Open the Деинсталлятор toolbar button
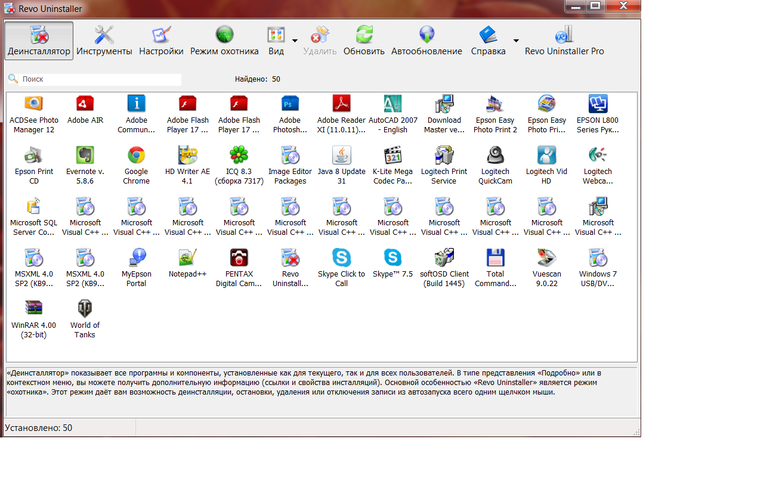Viewport: 770px width, 481px height. 39,41
